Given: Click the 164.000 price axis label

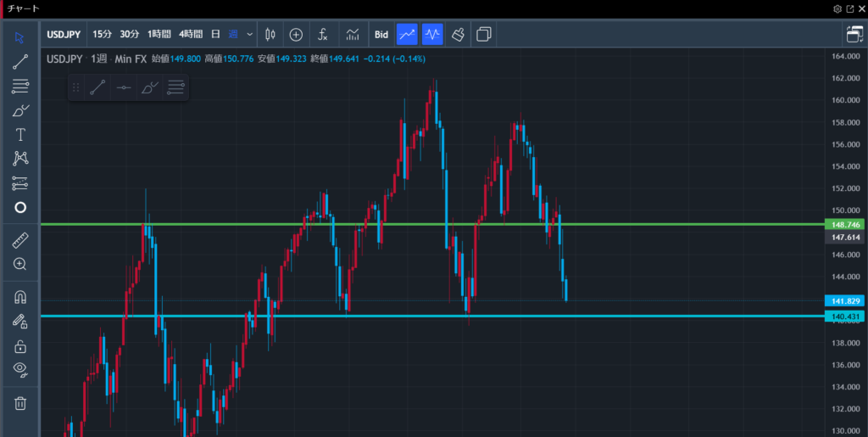Looking at the screenshot, I should click(x=845, y=57).
